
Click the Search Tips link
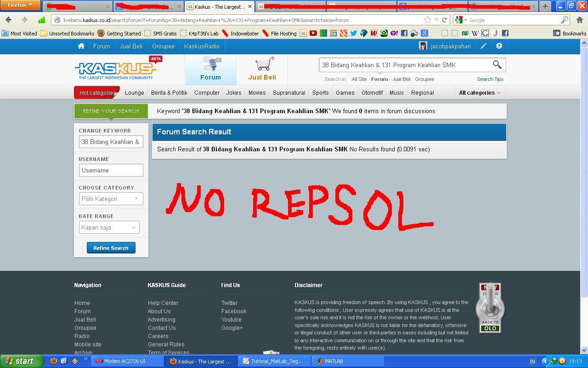pyautogui.click(x=490, y=79)
